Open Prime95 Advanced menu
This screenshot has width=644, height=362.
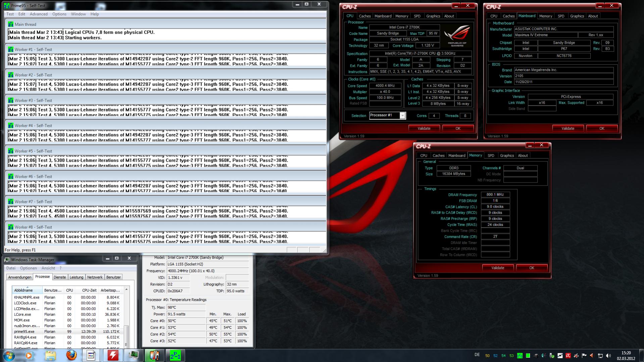[x=39, y=14]
